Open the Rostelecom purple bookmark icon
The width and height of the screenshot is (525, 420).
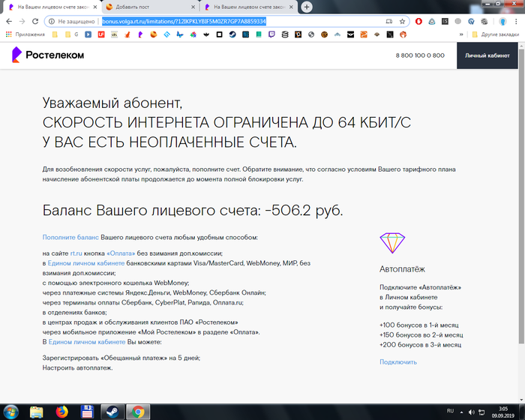coord(140,34)
